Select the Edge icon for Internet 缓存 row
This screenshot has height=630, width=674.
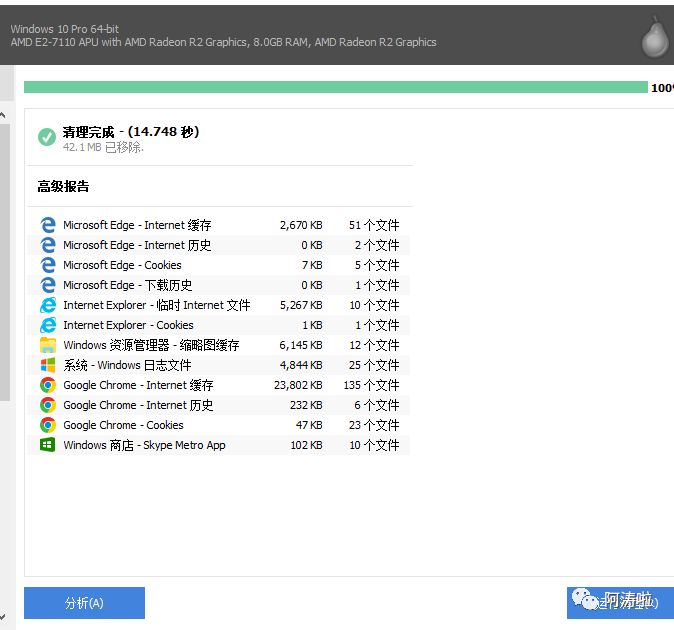pyautogui.click(x=48, y=225)
